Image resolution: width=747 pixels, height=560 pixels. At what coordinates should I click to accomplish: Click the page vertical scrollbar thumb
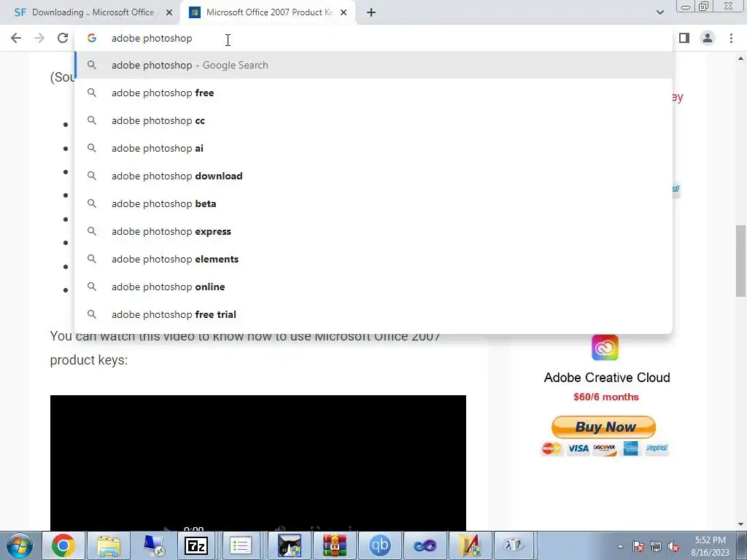pyautogui.click(x=741, y=261)
